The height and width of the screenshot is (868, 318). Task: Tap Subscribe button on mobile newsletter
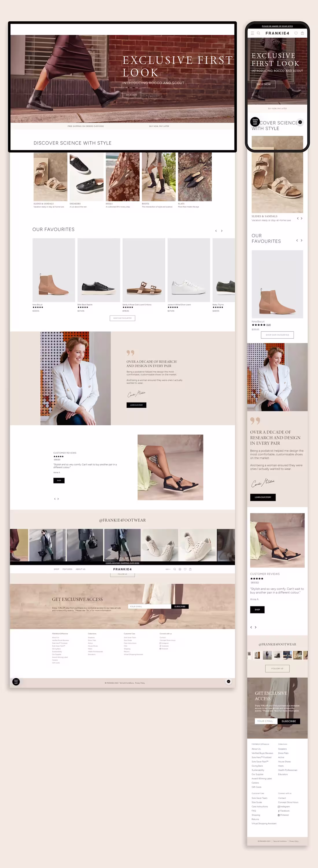pyautogui.click(x=289, y=721)
